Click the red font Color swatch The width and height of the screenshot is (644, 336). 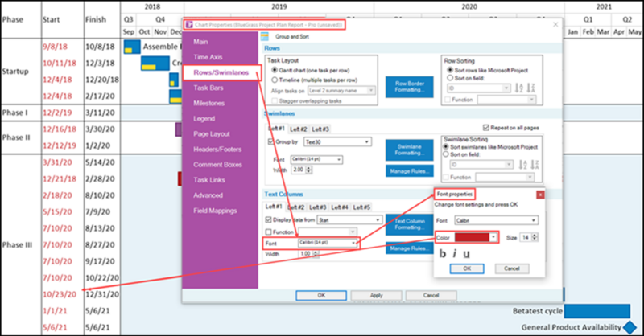(x=472, y=238)
